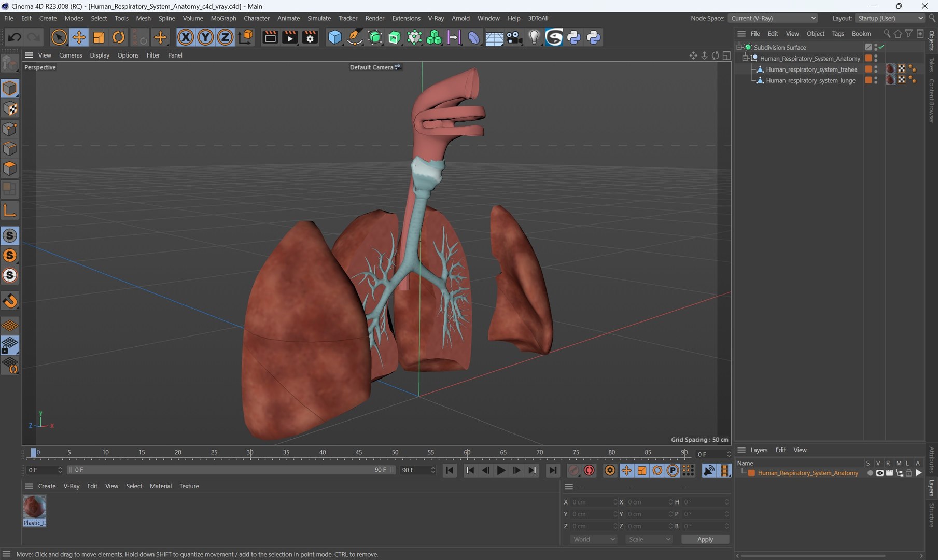Open the Spline Pen tool icon
The image size is (938, 560).
(355, 37)
